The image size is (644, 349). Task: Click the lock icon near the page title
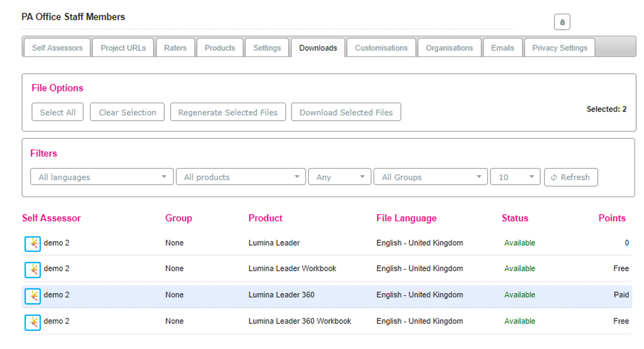pos(562,22)
